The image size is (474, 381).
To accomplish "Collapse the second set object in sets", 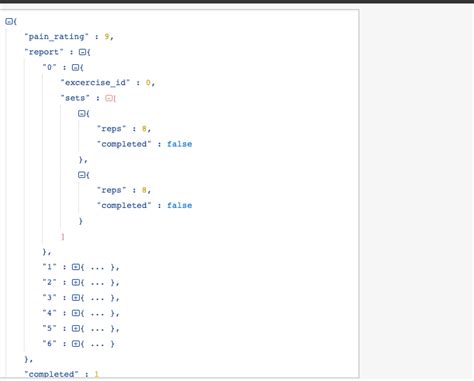I will coord(82,175).
